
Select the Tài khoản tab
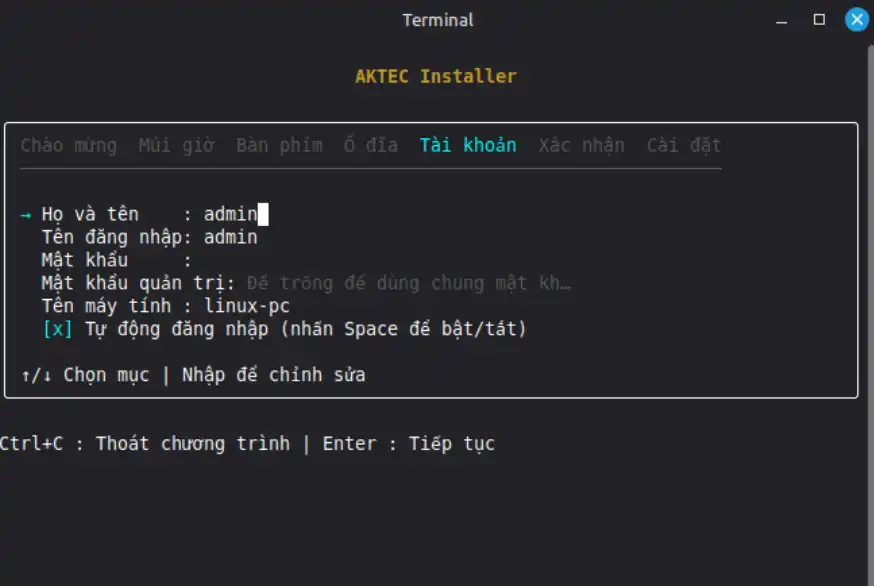point(468,146)
